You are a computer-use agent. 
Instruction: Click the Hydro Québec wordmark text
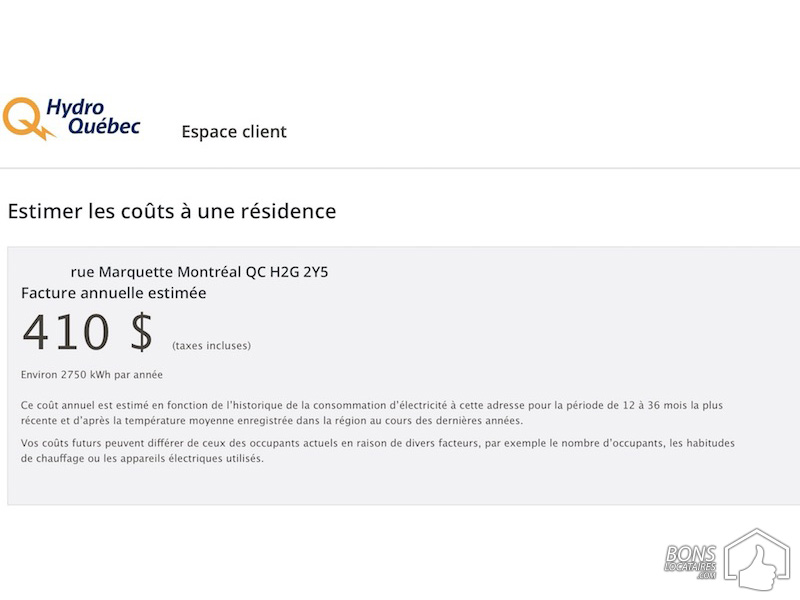(93, 117)
